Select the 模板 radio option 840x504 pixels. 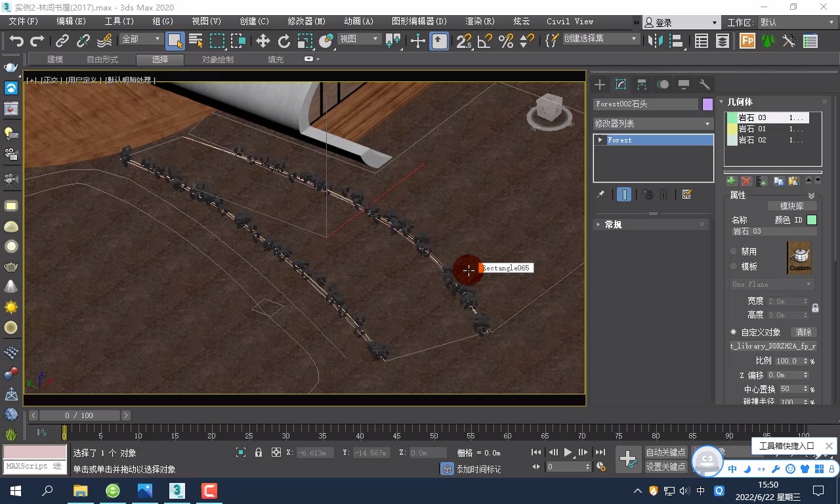coord(734,266)
